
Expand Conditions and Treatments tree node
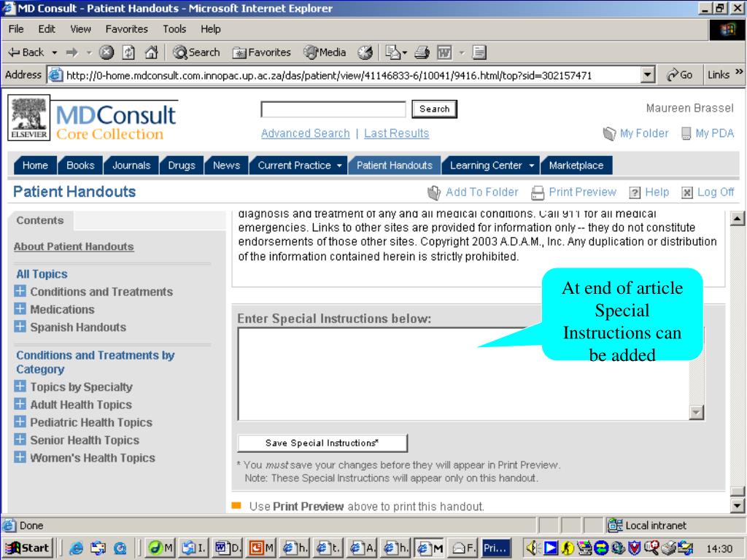20,291
